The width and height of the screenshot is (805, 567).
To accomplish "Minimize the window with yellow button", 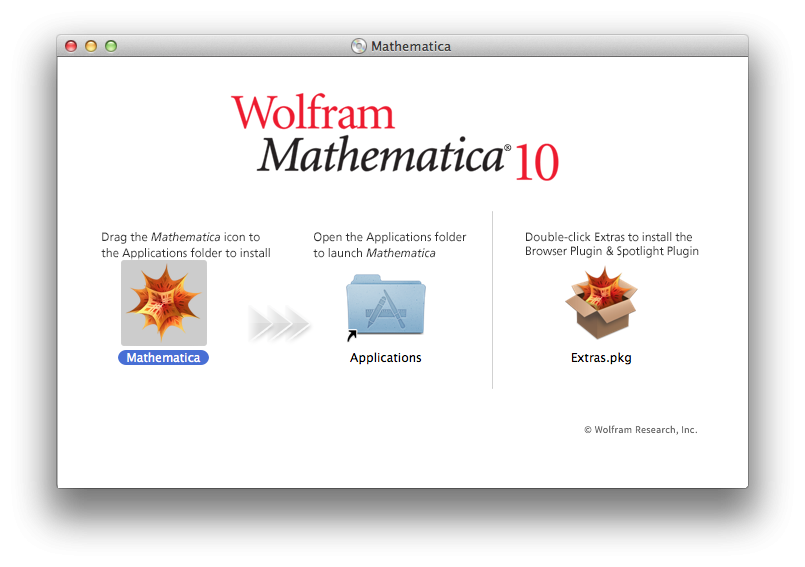I will click(91, 46).
